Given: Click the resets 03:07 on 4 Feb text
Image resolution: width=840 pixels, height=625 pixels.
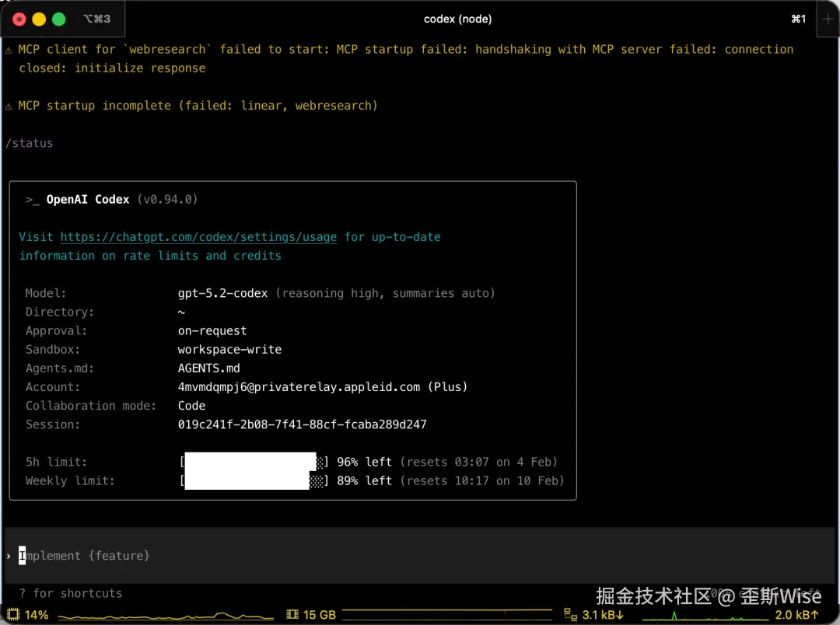Looking at the screenshot, I should 479,462.
